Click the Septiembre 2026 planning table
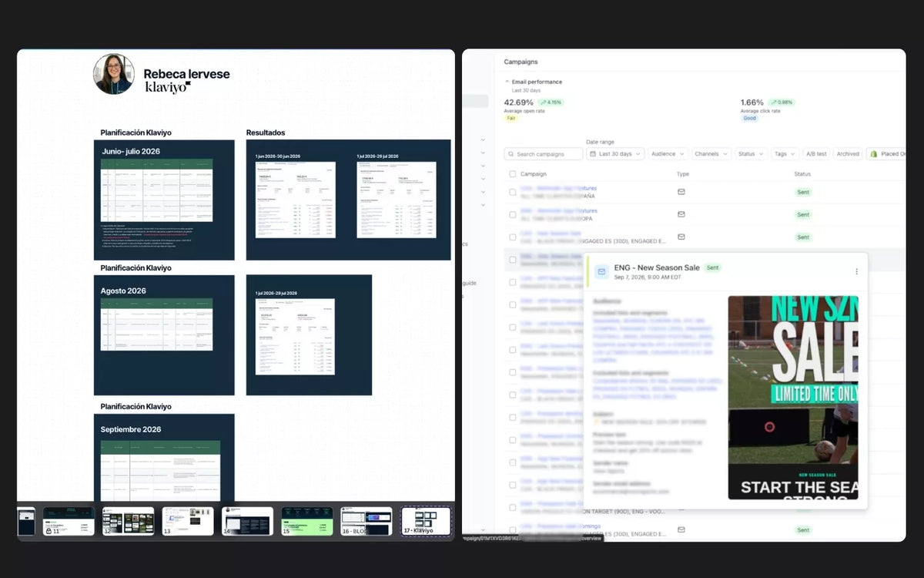924x578 pixels. 161,471
